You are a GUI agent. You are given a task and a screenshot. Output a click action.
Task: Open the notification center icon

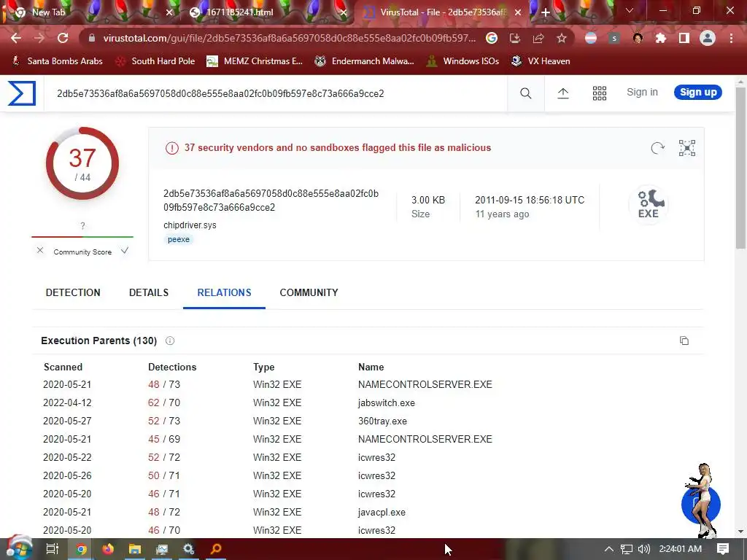723,549
